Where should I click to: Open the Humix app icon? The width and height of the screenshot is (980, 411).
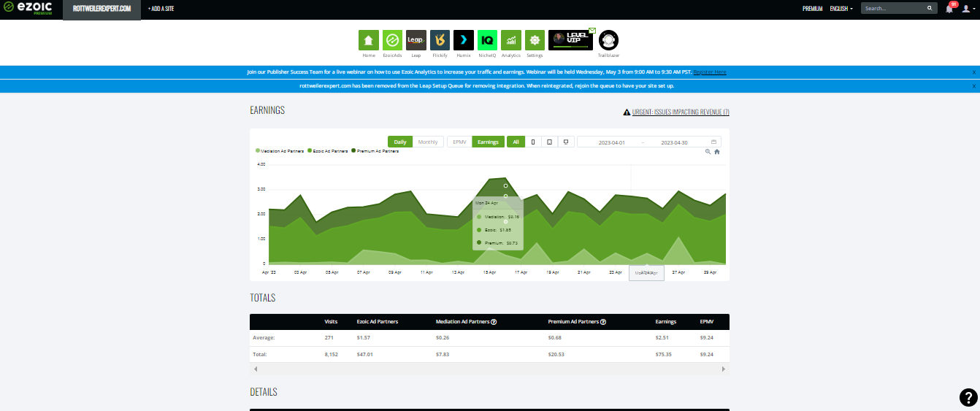point(464,40)
